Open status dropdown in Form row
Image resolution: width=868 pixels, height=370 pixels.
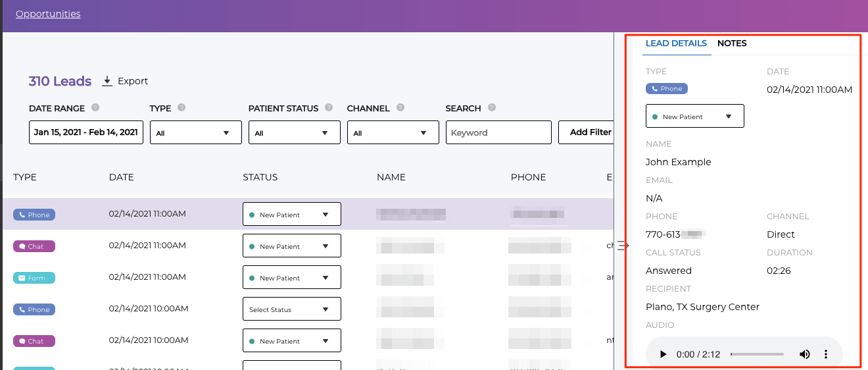coord(292,277)
